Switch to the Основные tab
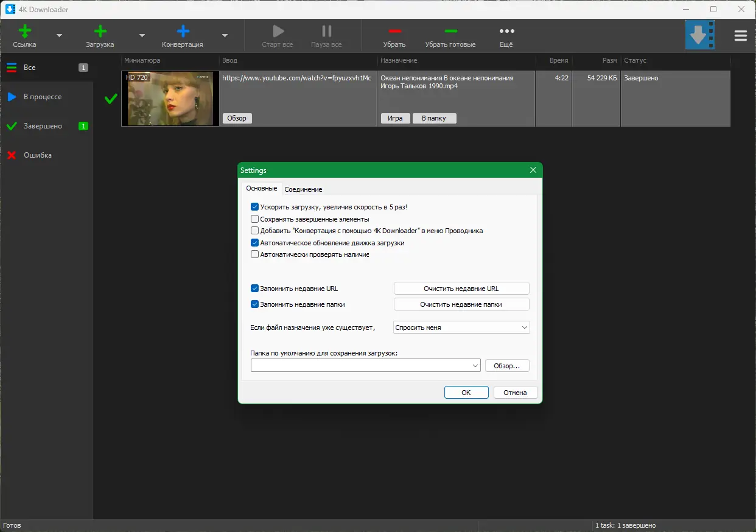Screen dimensions: 756x532 [262, 189]
